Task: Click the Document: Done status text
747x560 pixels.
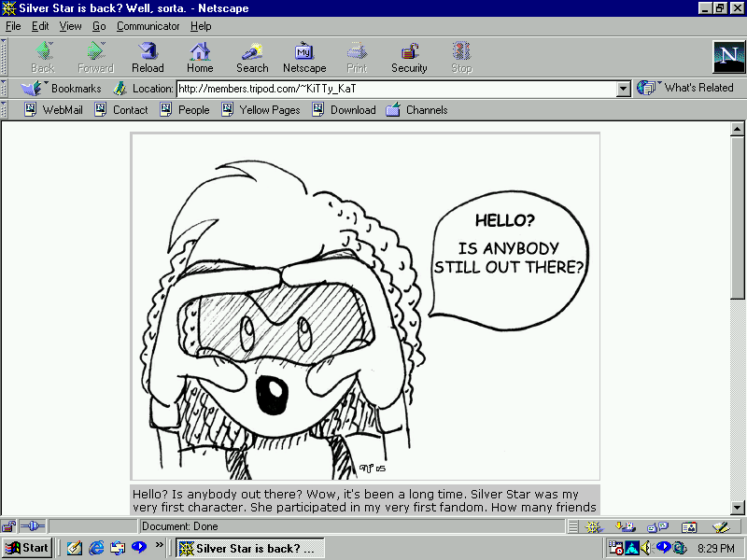Action: click(179, 526)
